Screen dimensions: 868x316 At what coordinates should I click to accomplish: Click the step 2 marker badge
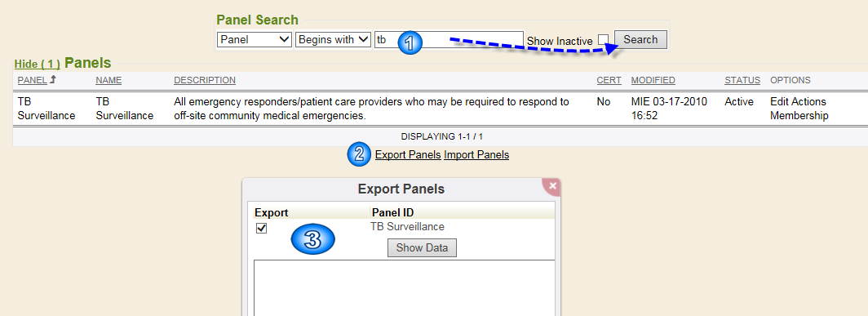coord(359,154)
